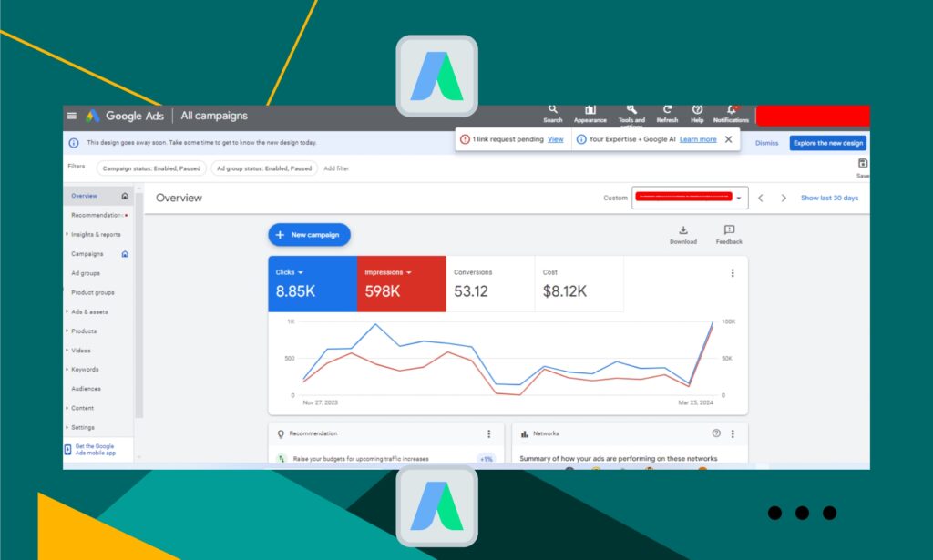Screen dimensions: 933x560
Task: Click the Refresh icon
Action: 667,110
